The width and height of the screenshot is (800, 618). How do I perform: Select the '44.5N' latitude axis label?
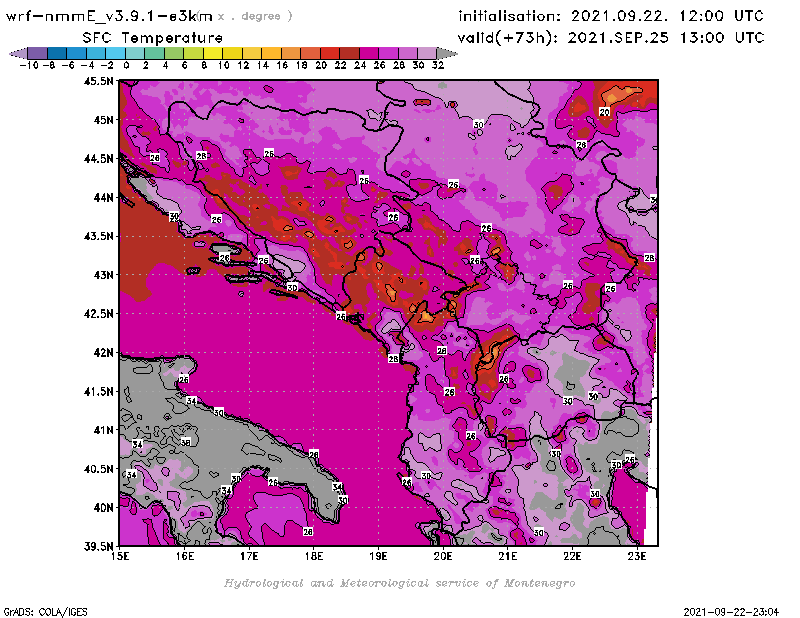point(98,159)
